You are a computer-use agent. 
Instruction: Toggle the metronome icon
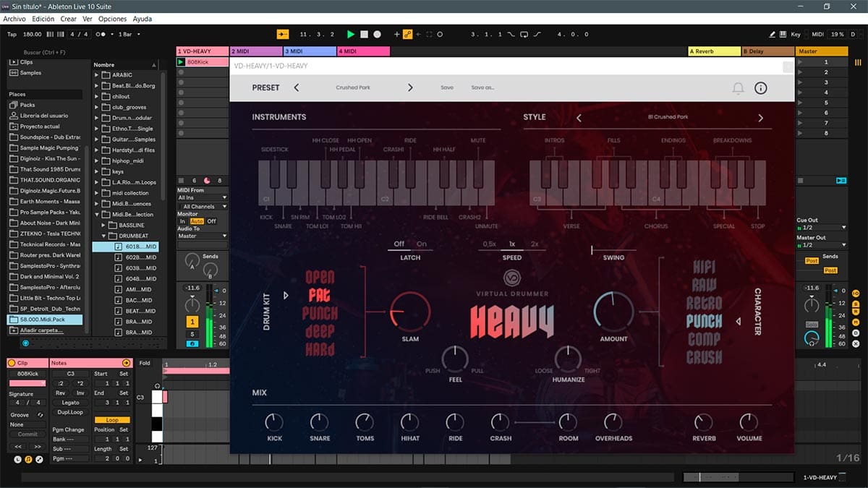[x=102, y=34]
